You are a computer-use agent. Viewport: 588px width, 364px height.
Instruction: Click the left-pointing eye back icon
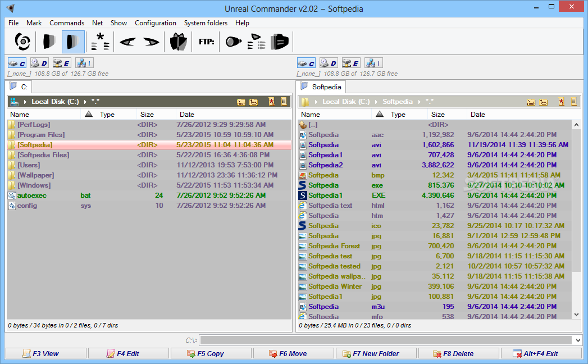click(x=127, y=42)
